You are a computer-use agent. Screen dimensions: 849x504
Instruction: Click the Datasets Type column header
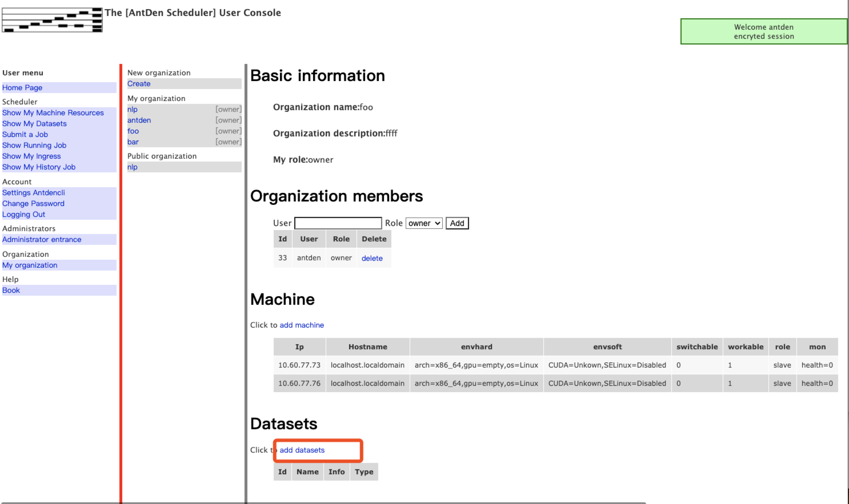tap(364, 472)
